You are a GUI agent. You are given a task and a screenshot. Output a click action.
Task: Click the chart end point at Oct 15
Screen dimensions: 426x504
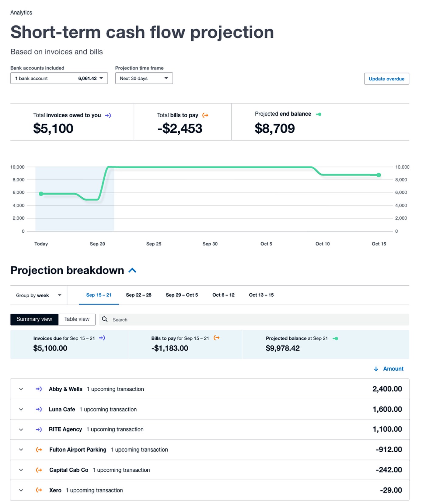379,175
